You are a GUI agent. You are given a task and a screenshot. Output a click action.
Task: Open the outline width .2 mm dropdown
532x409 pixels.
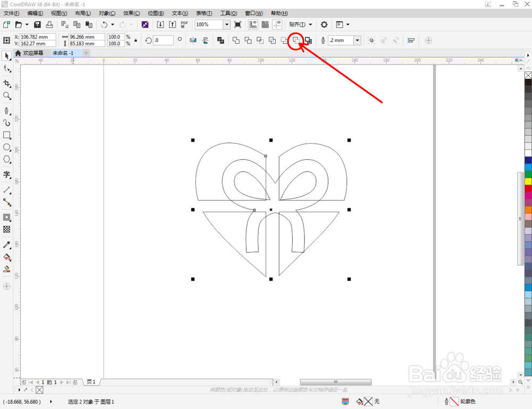[358, 40]
